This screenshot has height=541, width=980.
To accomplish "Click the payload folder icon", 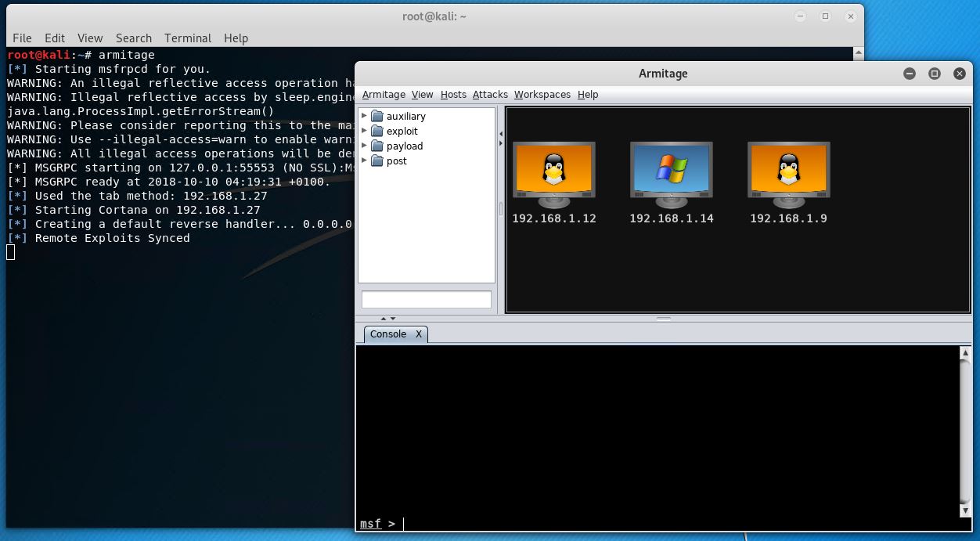I will click(377, 146).
